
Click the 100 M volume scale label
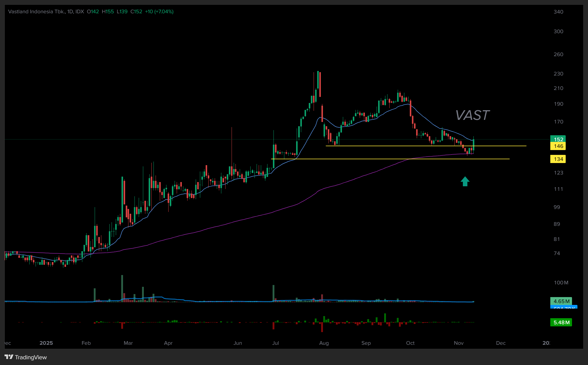tap(561, 283)
